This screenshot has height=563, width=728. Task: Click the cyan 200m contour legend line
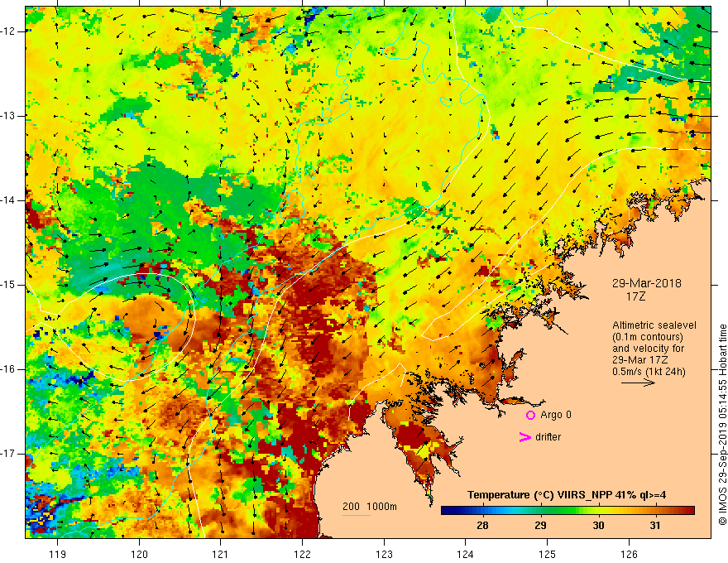(356, 515)
